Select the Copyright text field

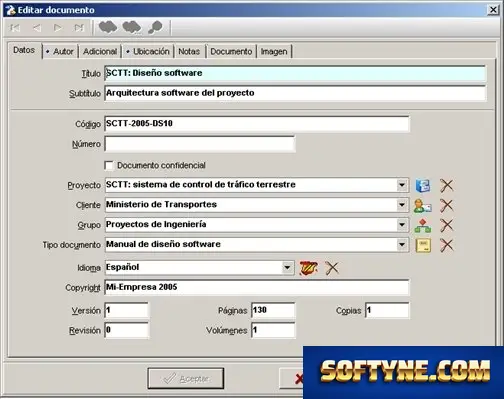[257, 287]
